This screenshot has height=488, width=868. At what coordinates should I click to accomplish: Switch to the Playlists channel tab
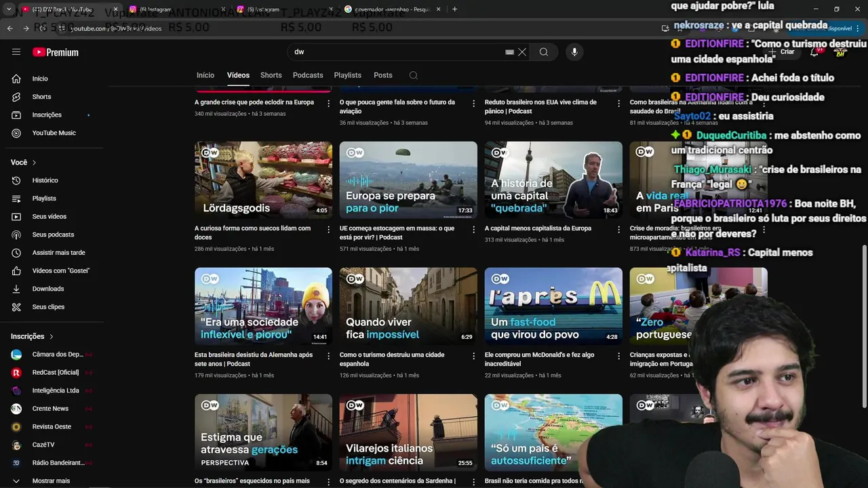point(347,75)
